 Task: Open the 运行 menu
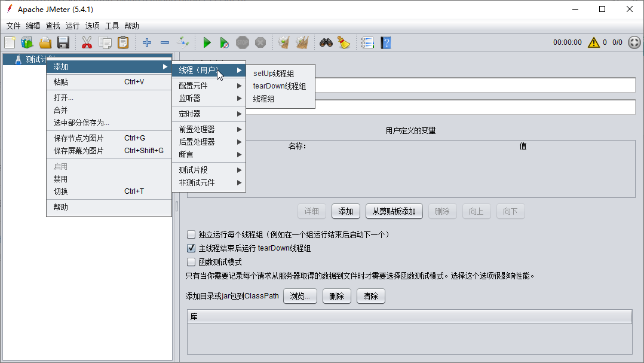pyautogui.click(x=72, y=26)
